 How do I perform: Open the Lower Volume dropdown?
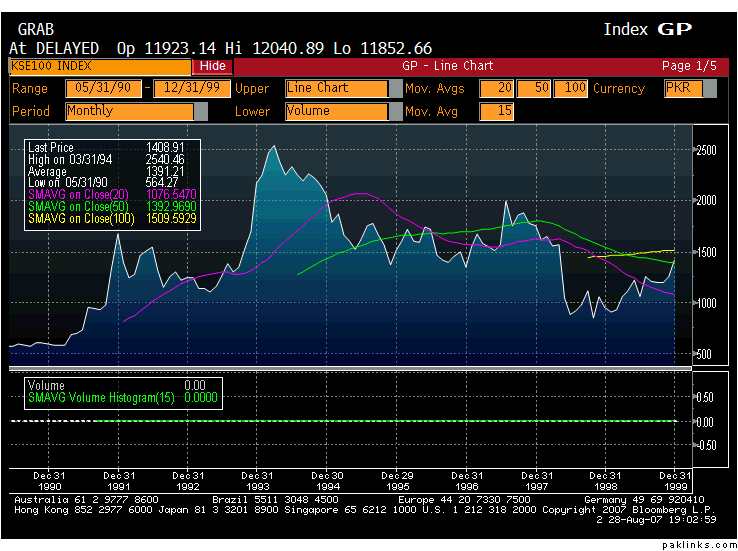point(336,111)
